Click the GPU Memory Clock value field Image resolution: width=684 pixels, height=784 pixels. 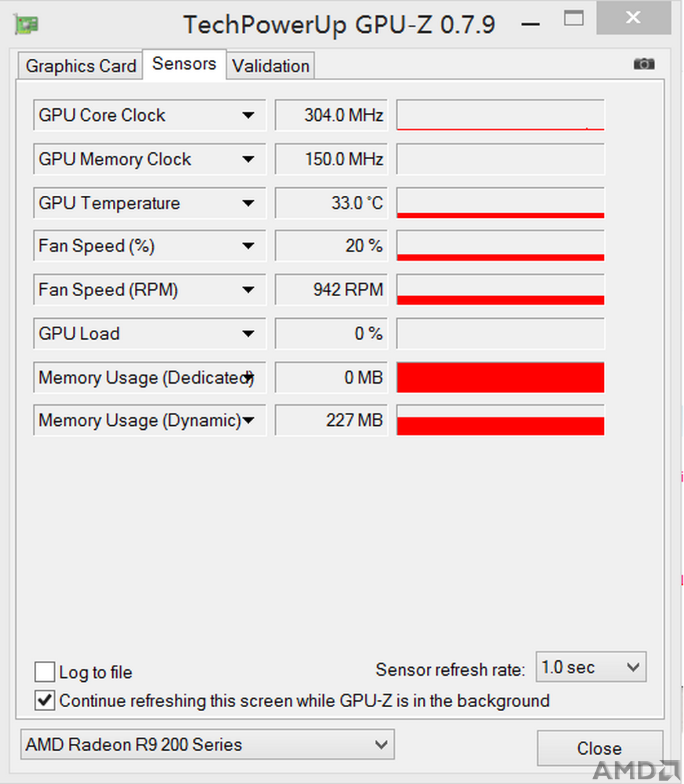[331, 159]
